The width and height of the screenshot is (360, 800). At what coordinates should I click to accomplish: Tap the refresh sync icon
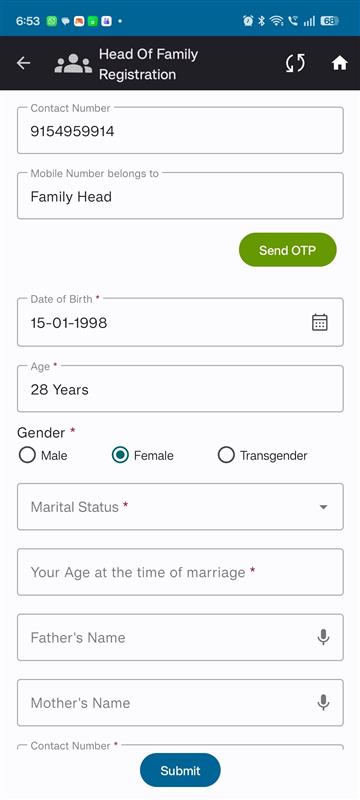(x=295, y=63)
